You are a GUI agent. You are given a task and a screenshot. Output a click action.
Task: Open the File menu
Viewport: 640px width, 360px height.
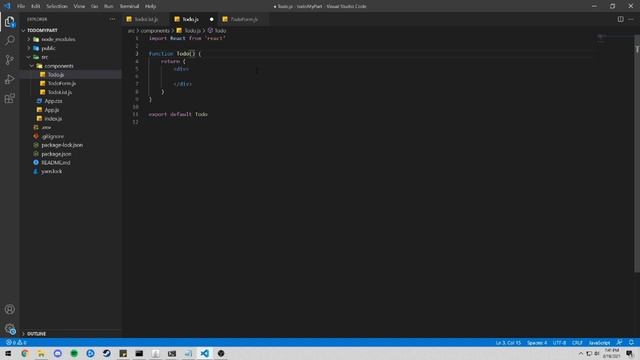21,6
